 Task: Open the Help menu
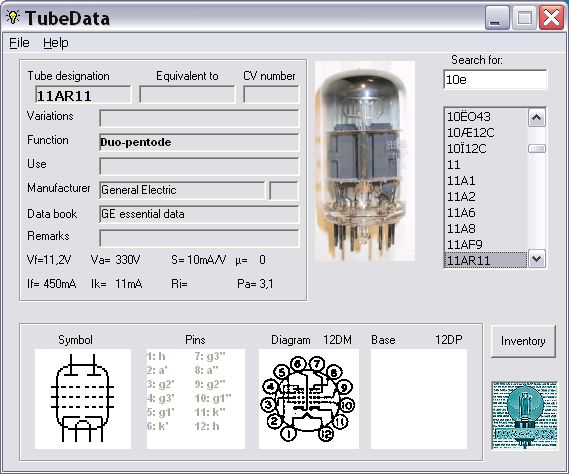(x=56, y=43)
